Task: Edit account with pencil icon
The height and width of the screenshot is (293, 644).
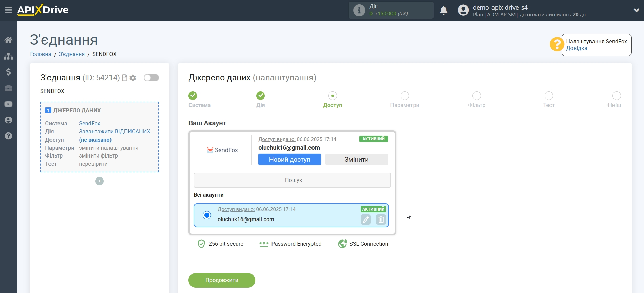Action: pos(366,219)
